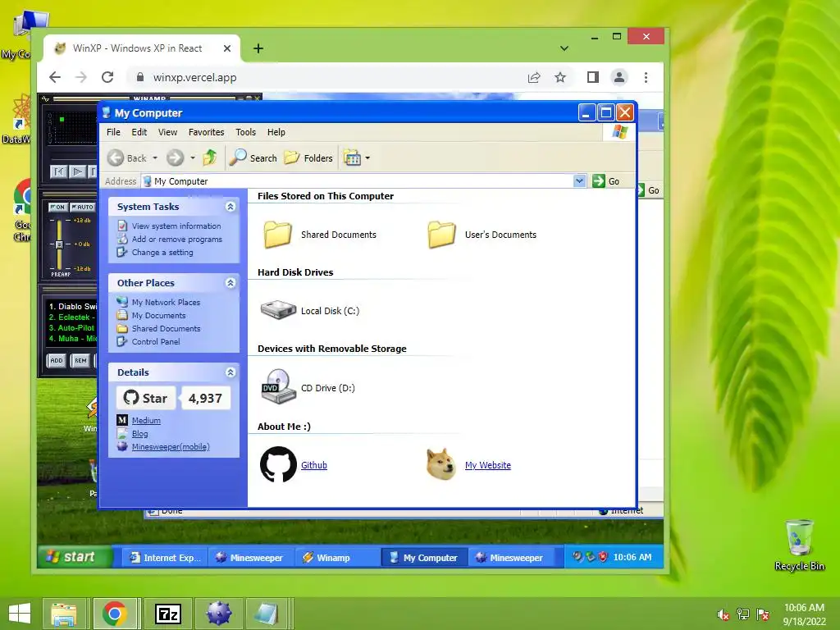840x630 pixels.
Task: Open the Shared Documents folder icon
Action: click(277, 235)
